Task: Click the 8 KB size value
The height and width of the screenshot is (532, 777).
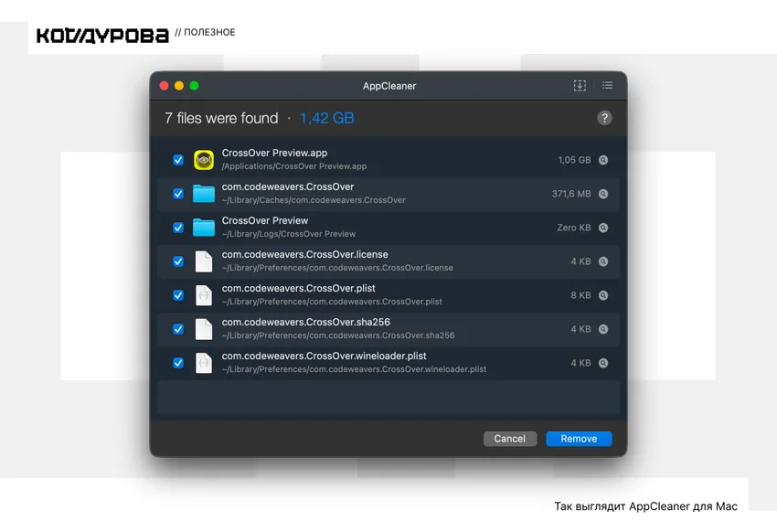Action: coord(580,295)
